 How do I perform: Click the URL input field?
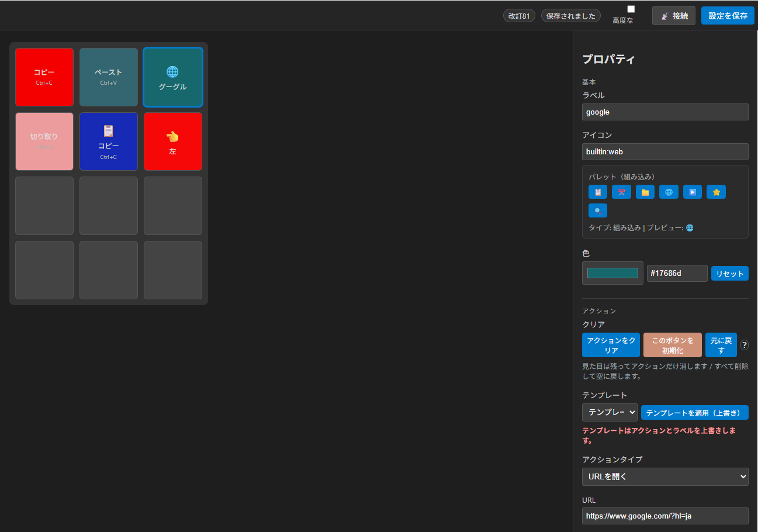point(665,516)
